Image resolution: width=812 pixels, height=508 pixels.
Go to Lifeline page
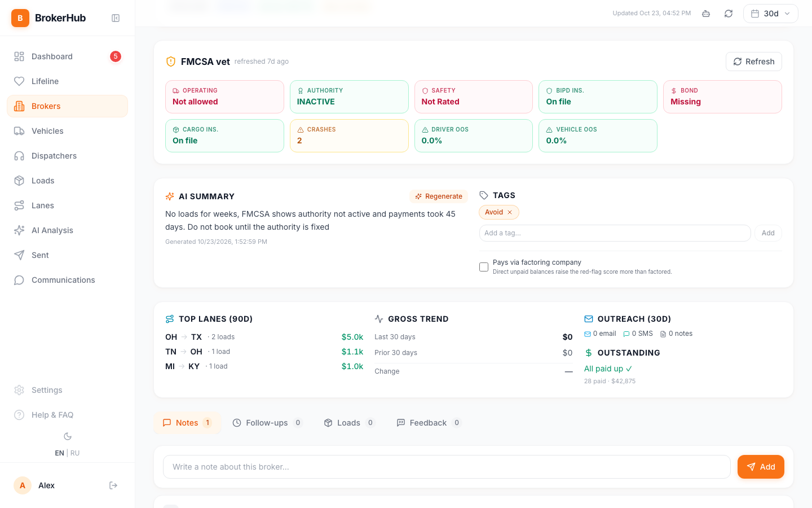(68, 81)
